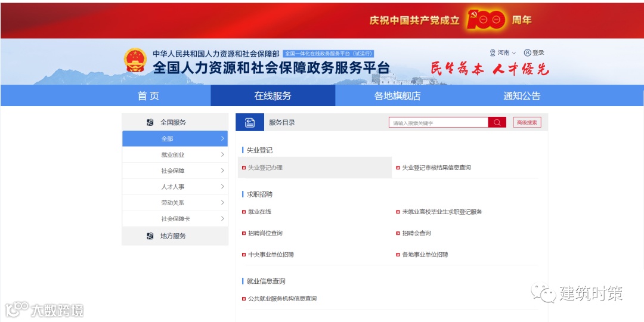This screenshot has width=644, height=322.
Task: Select 人才人事 in the sidebar
Action: click(175, 187)
